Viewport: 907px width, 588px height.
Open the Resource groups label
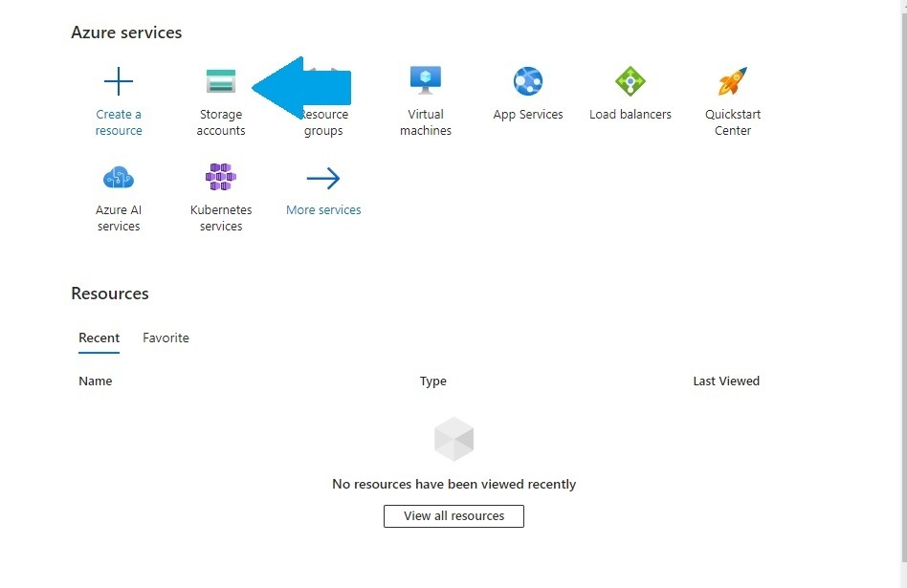pos(324,122)
